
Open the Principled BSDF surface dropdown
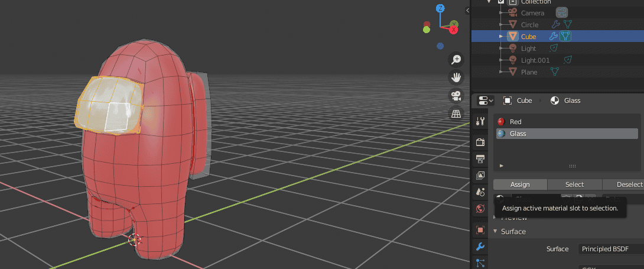point(611,249)
